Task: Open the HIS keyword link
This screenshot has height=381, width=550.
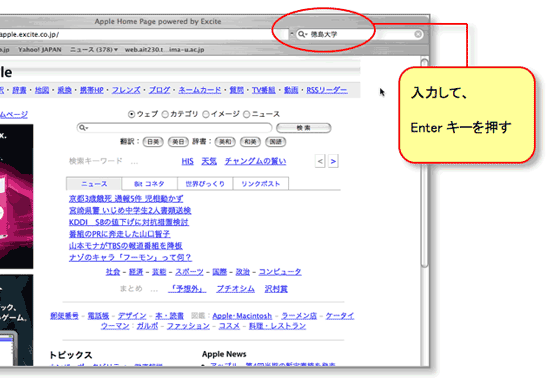Action: pyautogui.click(x=188, y=161)
